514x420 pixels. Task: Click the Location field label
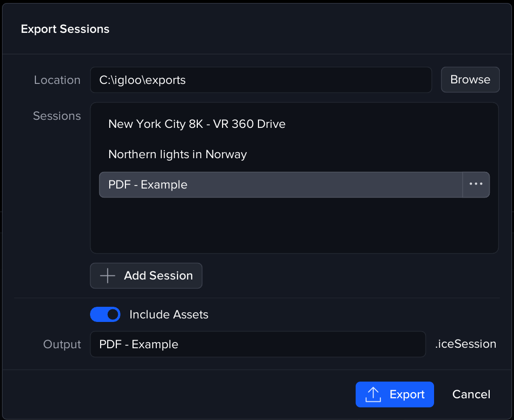[x=57, y=80]
